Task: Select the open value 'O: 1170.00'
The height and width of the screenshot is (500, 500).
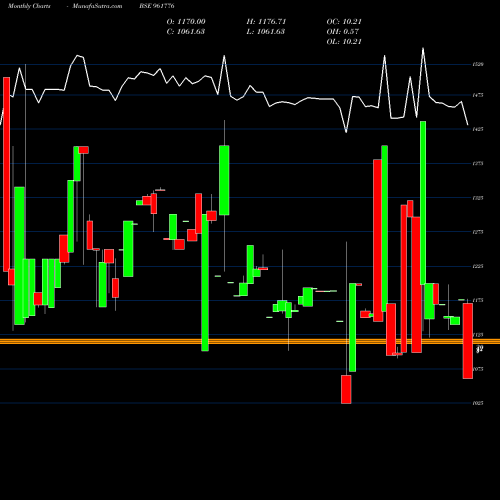Action: pos(186,22)
